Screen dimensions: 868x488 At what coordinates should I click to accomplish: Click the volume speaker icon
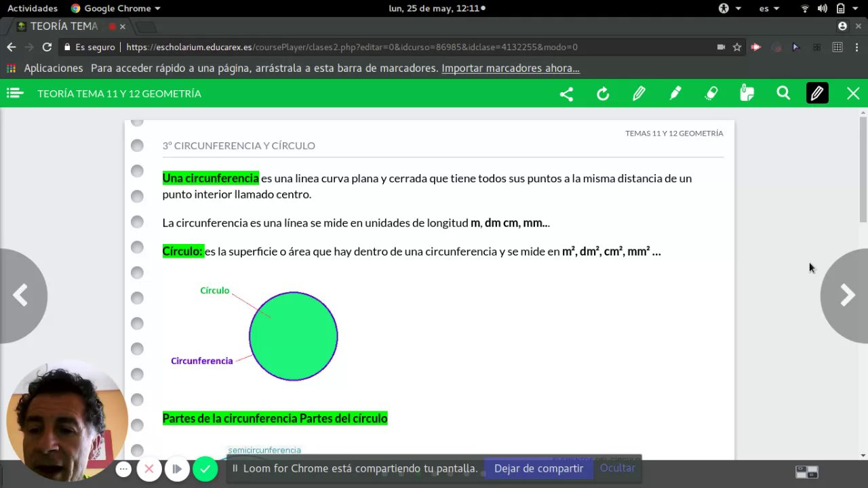point(823,8)
